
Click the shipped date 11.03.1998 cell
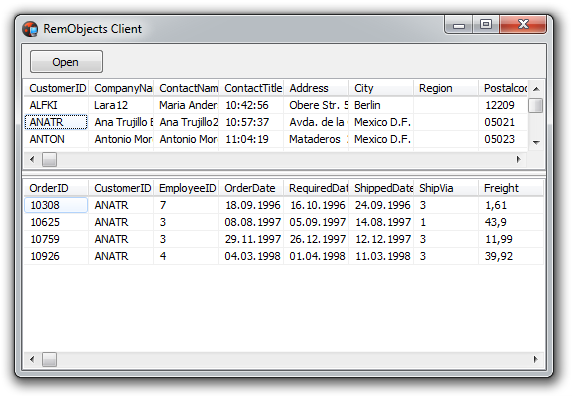pos(381,256)
